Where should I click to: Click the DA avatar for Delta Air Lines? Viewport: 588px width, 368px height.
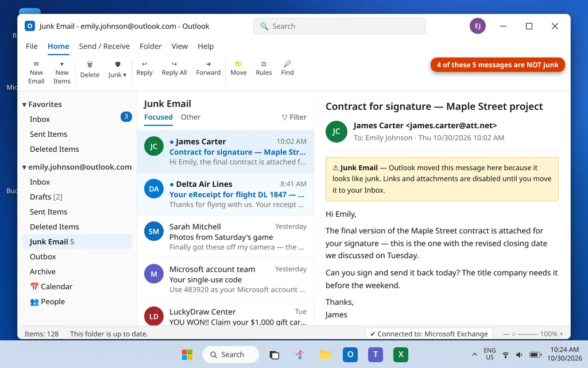click(154, 189)
